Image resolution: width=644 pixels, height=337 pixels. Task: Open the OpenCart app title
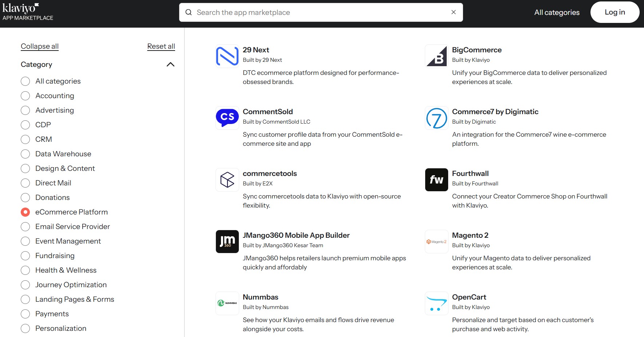(469, 297)
